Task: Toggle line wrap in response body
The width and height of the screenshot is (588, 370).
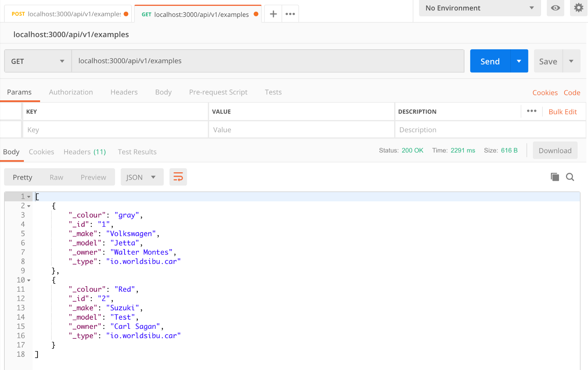Action: coord(178,177)
